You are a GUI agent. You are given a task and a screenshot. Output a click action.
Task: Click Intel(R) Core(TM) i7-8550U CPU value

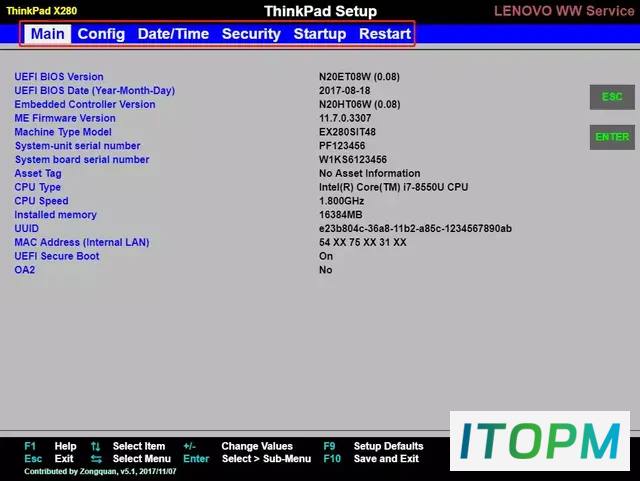pos(393,187)
